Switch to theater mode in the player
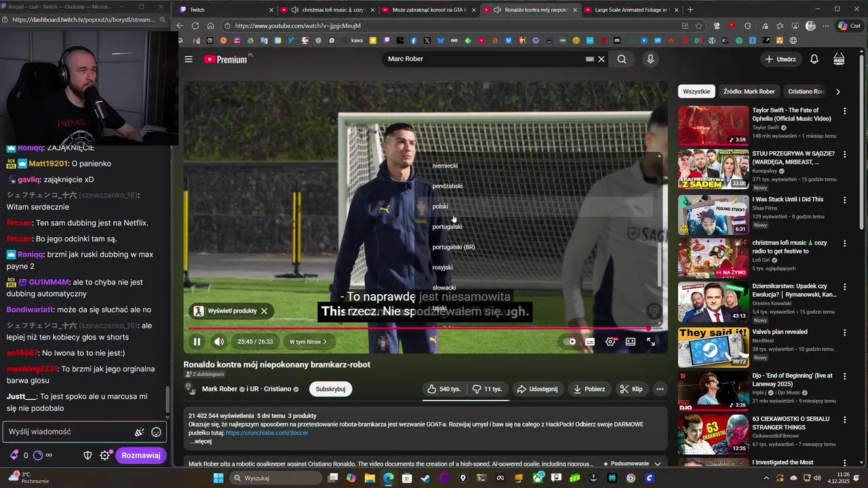Image resolution: width=868 pixels, height=488 pixels. coord(631,342)
